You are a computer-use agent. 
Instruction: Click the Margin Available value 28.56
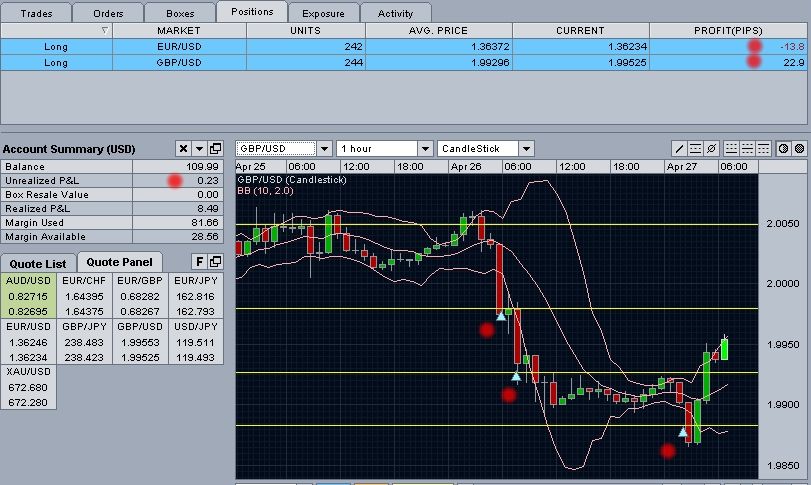tap(205, 236)
